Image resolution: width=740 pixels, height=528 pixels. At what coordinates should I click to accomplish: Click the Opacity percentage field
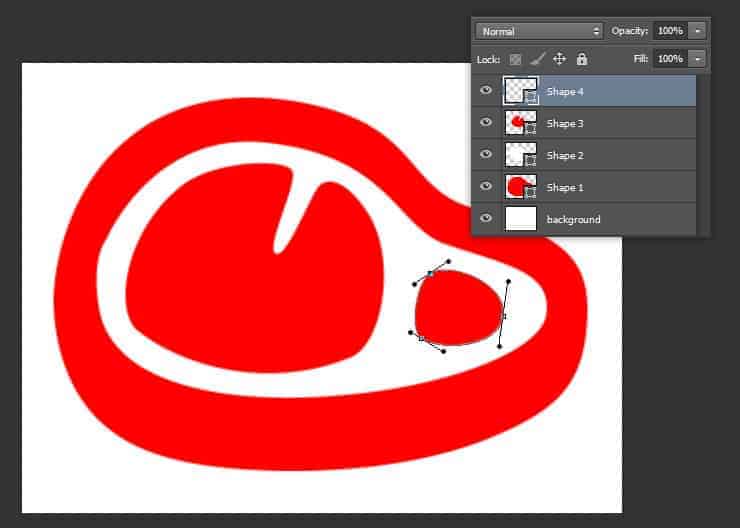coord(669,31)
